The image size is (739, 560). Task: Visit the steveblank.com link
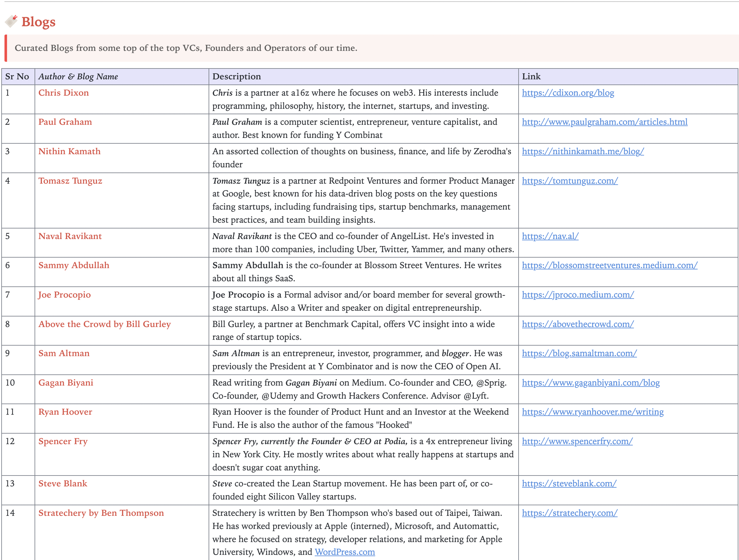coord(569,484)
